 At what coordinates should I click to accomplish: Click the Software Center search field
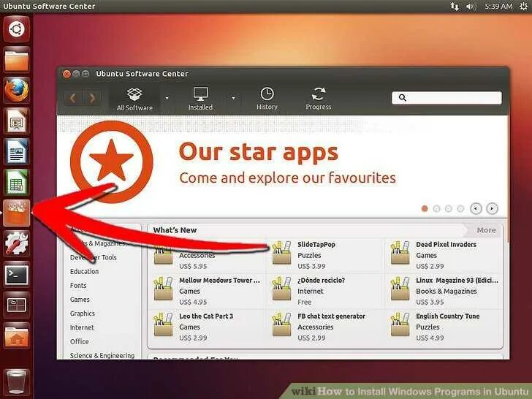tap(446, 98)
